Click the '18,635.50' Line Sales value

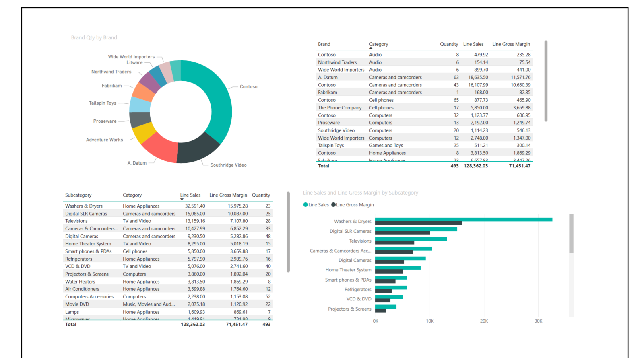click(478, 78)
